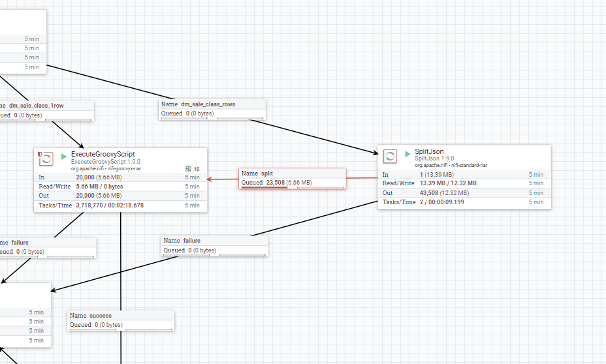This screenshot has width=606, height=364.
Task: Click the ExecuteGroovyScript 1.9.0 type label
Action: coord(106,162)
